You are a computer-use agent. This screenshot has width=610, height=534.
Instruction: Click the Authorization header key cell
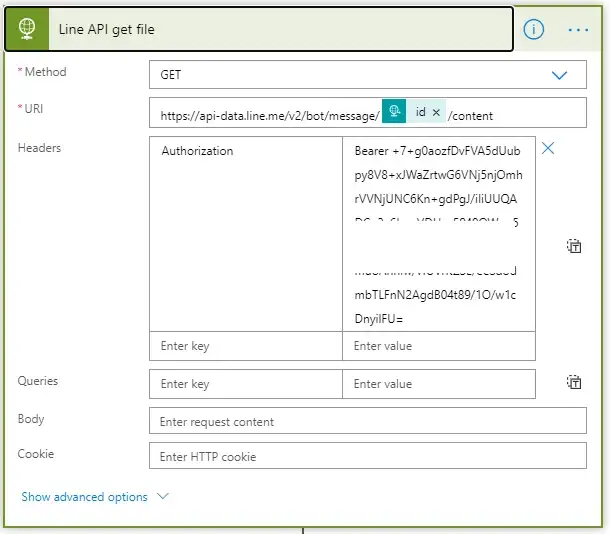[246, 234]
